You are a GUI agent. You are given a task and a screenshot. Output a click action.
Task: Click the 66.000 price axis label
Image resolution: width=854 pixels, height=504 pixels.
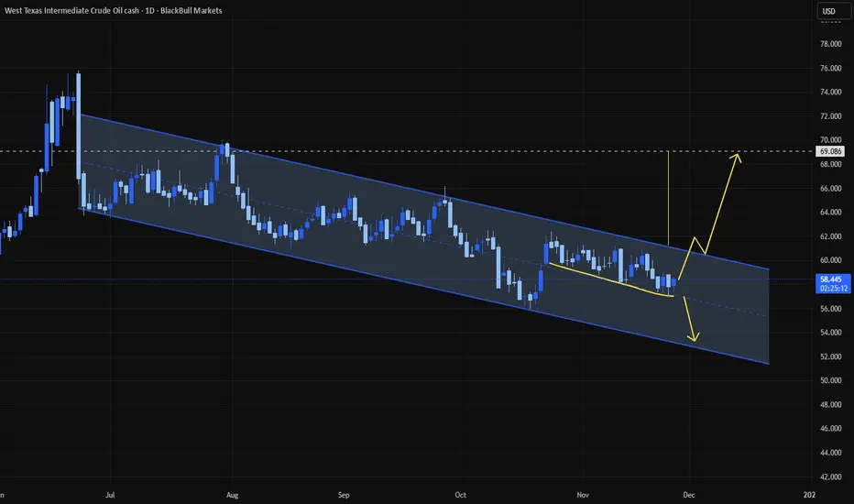click(830, 189)
